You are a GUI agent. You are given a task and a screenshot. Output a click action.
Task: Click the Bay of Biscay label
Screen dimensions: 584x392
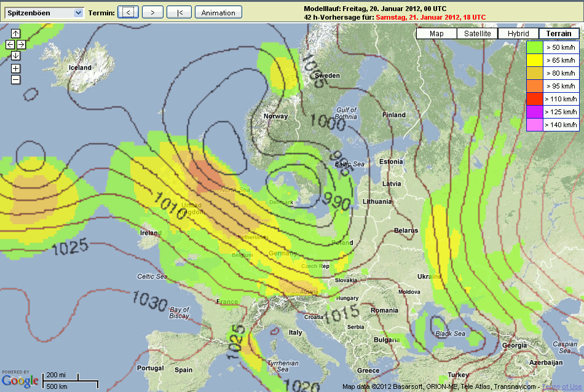[180, 313]
